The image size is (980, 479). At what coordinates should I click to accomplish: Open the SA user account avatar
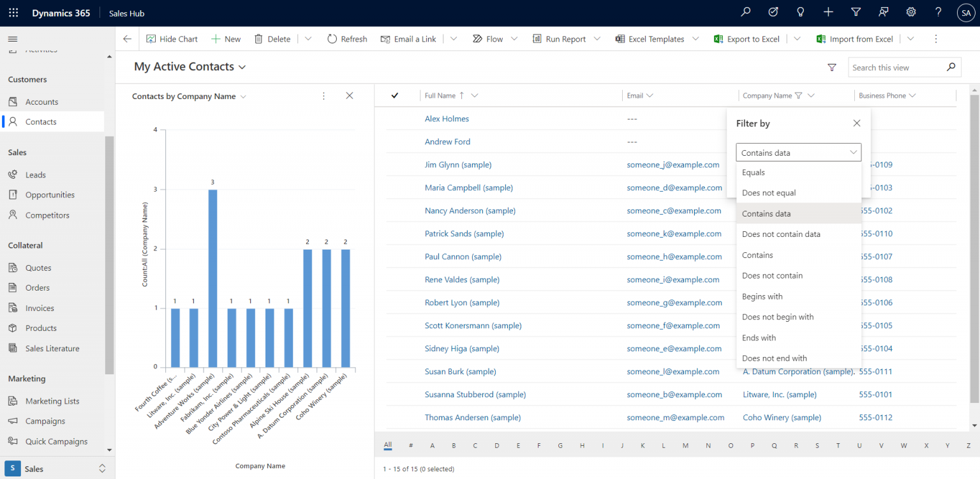coord(966,13)
